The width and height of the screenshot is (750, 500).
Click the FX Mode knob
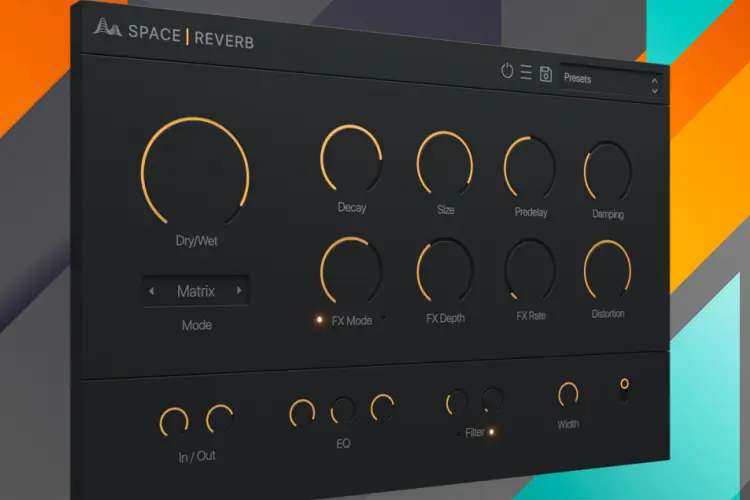[351, 270]
